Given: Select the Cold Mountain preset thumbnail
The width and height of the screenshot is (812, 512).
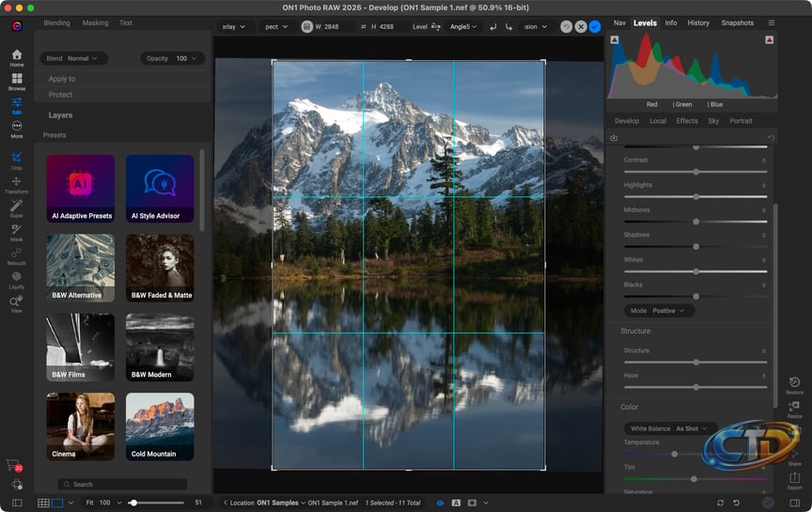Looking at the screenshot, I should (160, 427).
